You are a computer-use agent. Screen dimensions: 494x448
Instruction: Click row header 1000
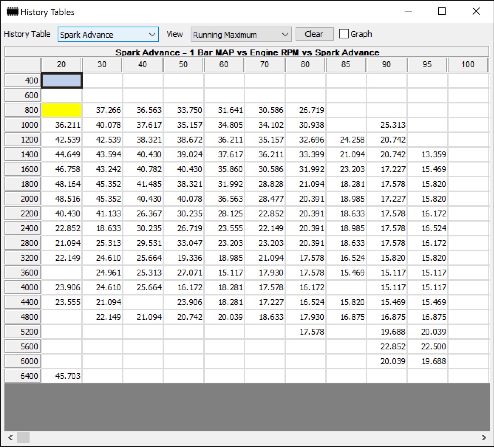[x=23, y=125]
